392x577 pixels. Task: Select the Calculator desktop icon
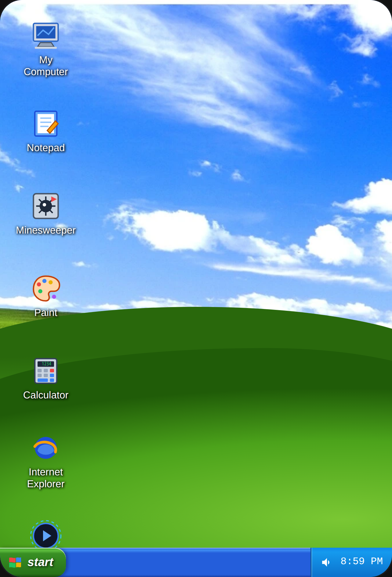[46, 371]
